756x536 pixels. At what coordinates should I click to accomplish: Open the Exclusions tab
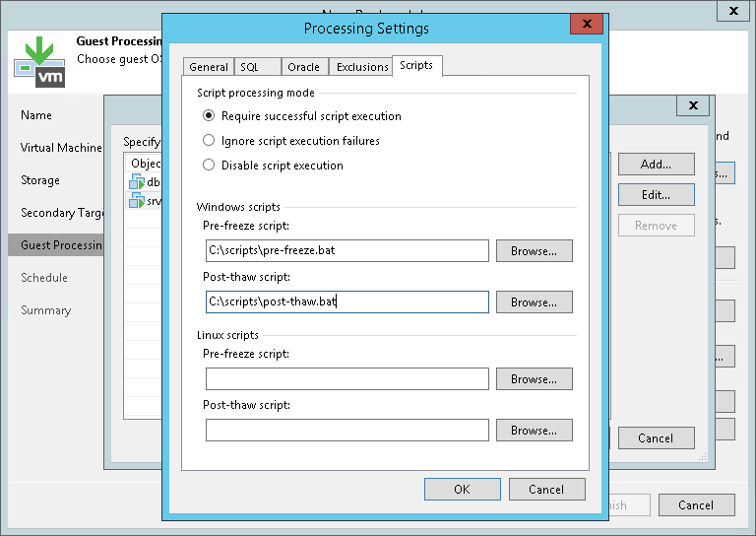[361, 67]
